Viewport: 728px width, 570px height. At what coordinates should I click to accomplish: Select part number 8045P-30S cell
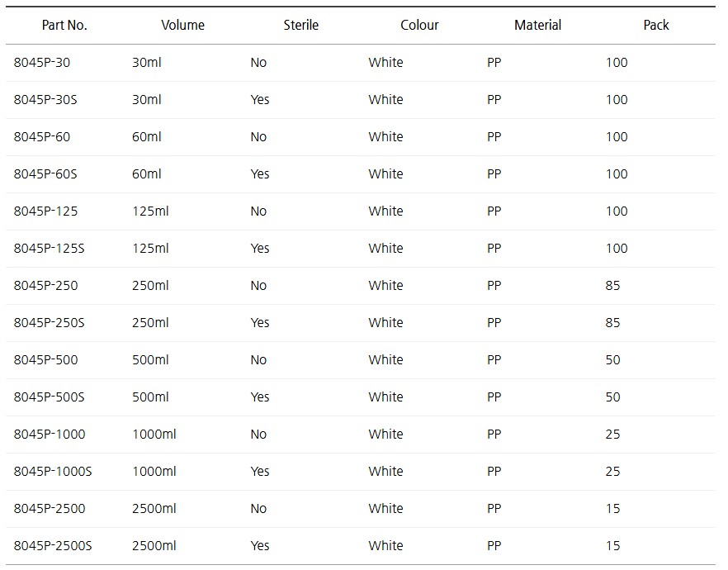pyautogui.click(x=45, y=100)
